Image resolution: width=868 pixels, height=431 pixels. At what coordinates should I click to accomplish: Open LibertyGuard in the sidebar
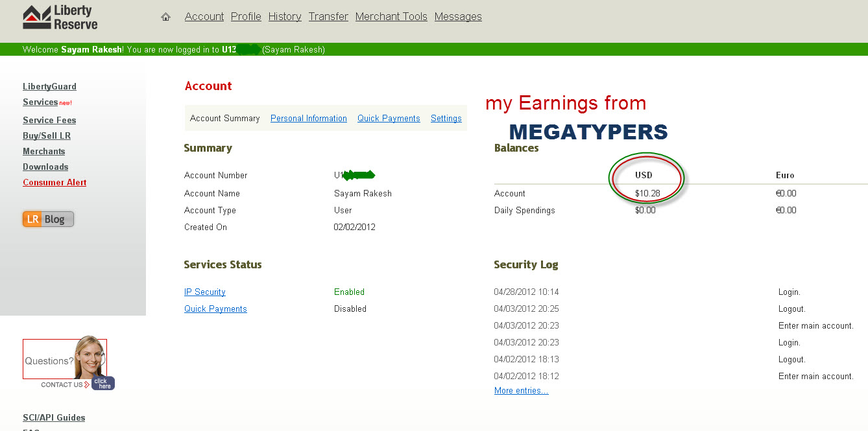[x=49, y=86]
